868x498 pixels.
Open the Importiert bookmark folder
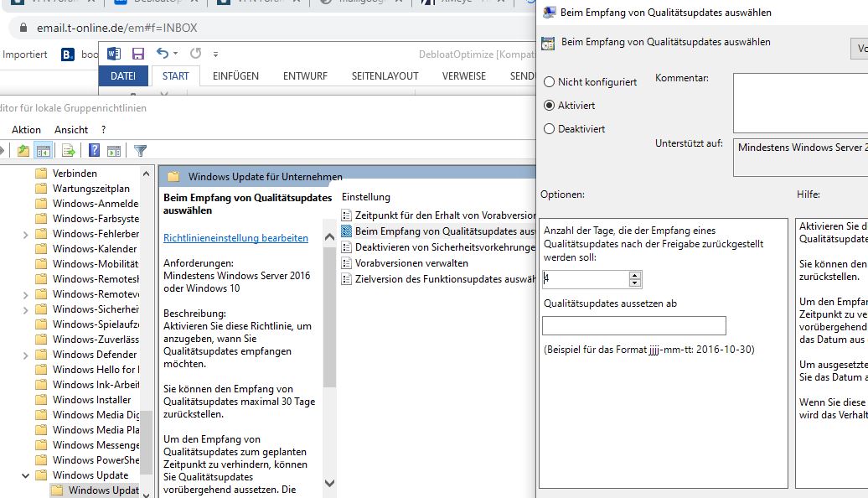[25, 54]
